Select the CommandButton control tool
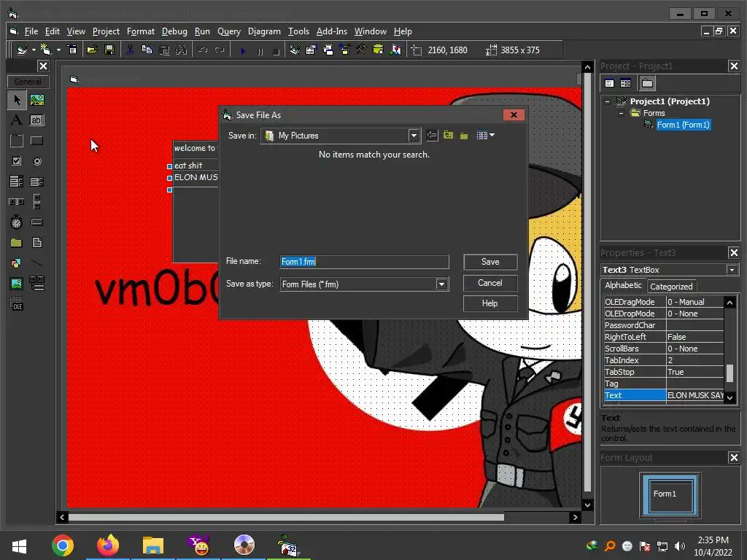The width and height of the screenshot is (747, 560). pyautogui.click(x=36, y=141)
